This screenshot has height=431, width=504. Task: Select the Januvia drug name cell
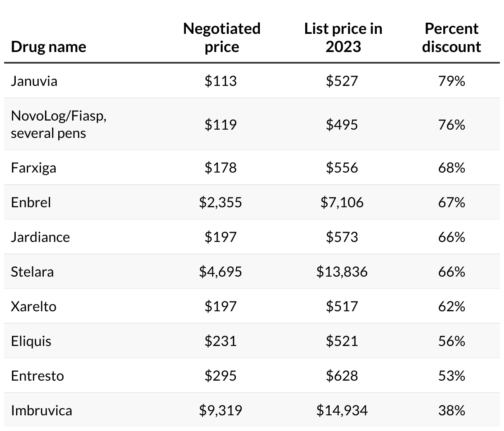34,81
